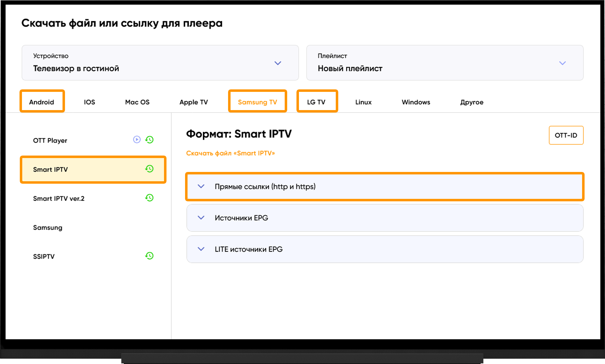Choose the Mac OS tab
The image size is (605, 364).
point(137,102)
